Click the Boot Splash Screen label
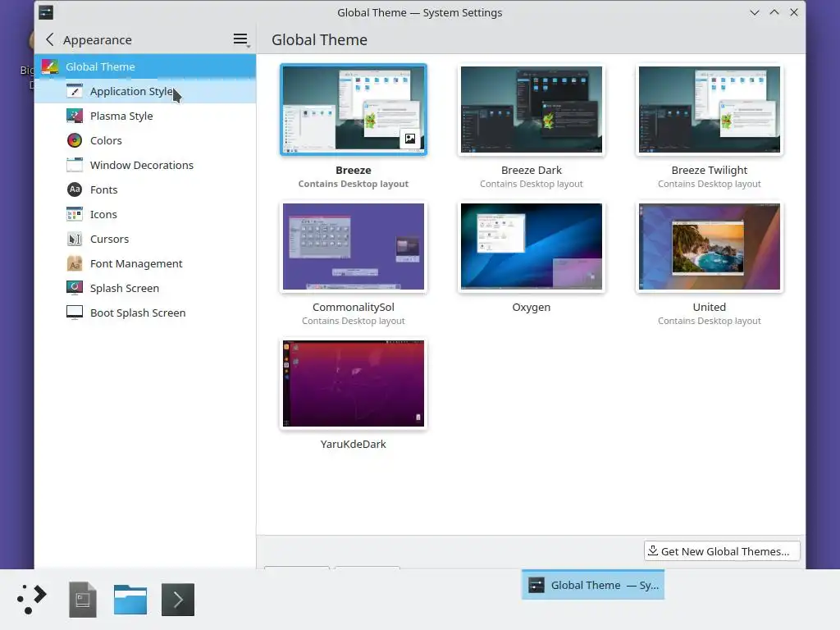840x630 pixels. (x=138, y=313)
